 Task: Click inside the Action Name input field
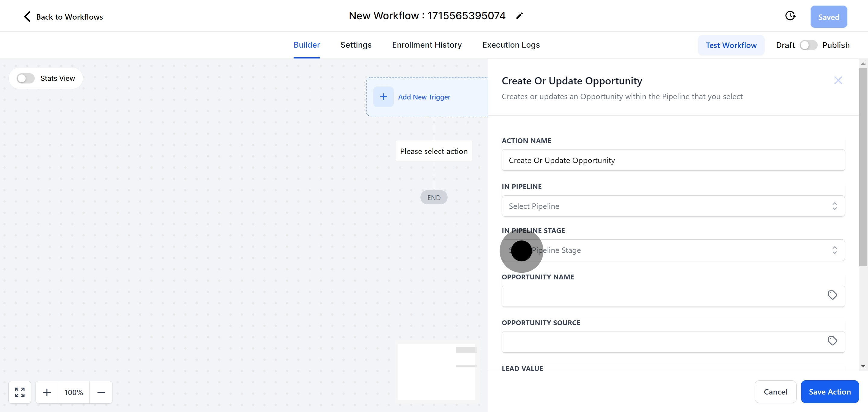click(673, 160)
